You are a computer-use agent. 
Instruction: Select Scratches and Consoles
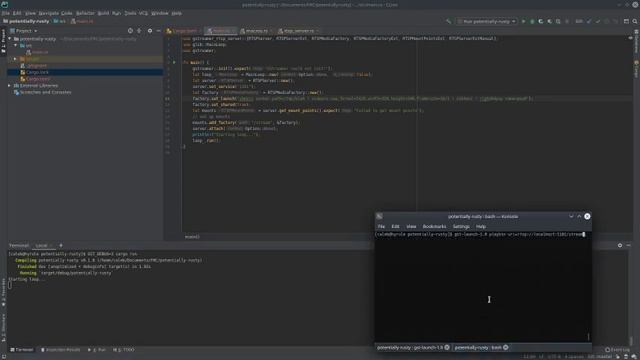tap(45, 92)
